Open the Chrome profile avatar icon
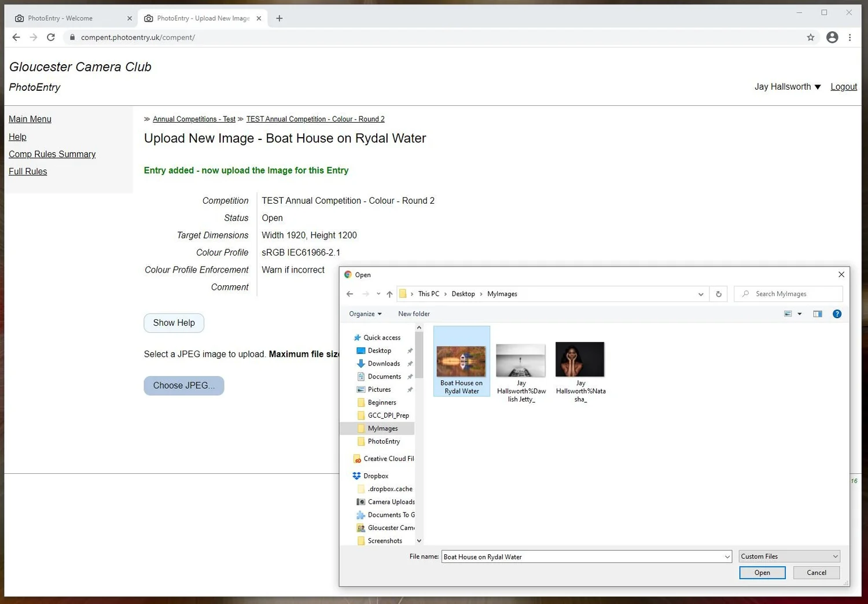This screenshot has width=868, height=604. point(832,37)
